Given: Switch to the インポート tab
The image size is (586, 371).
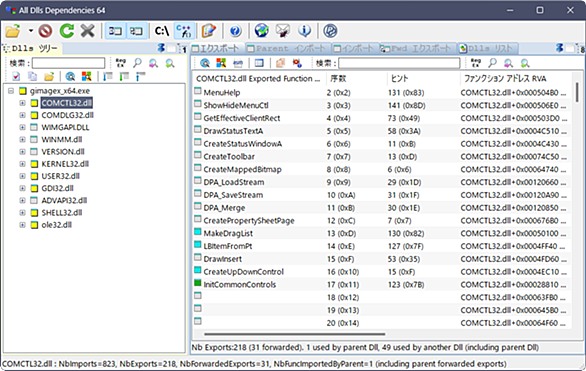Looking at the screenshot, I should (x=354, y=48).
